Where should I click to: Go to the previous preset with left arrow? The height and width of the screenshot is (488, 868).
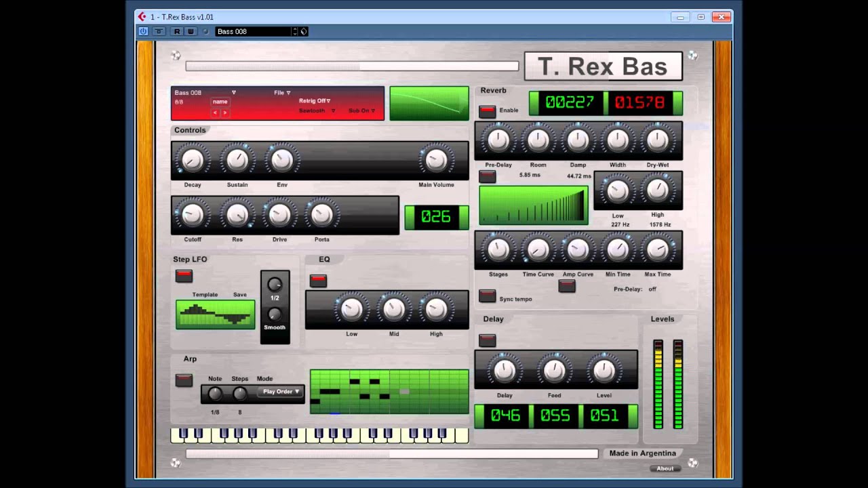(x=216, y=113)
